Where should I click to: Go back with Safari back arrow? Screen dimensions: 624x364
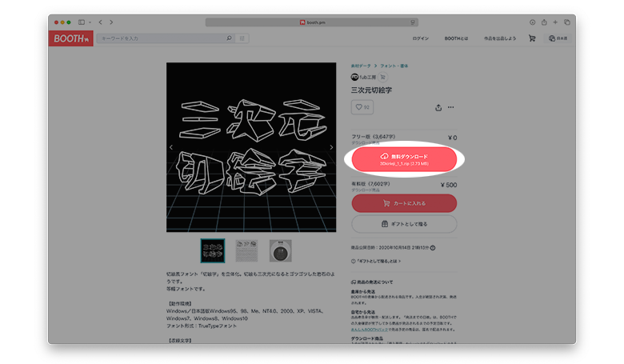(x=101, y=22)
